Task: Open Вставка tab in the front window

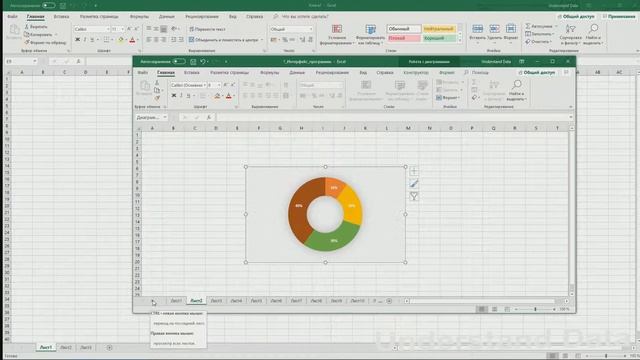Action: point(191,73)
